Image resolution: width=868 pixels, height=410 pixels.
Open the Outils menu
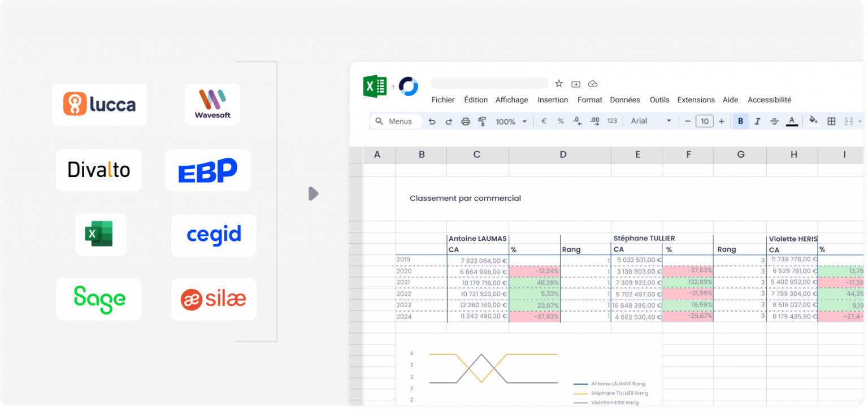click(x=659, y=100)
